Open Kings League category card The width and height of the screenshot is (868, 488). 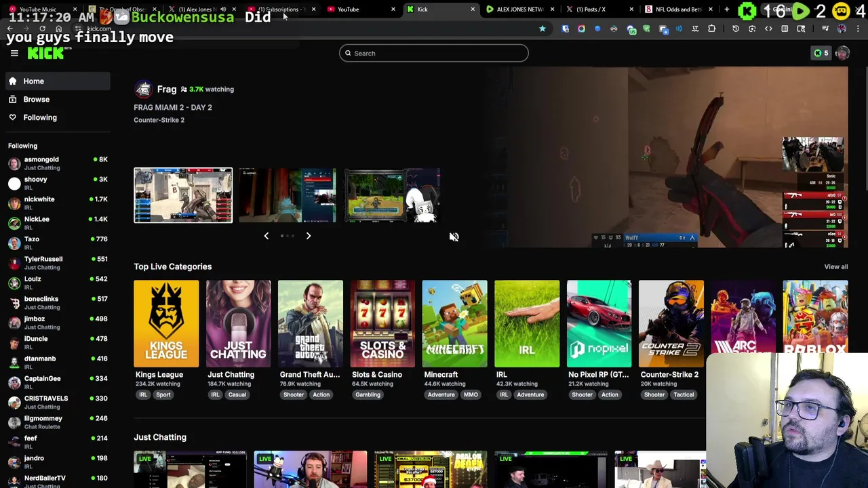(x=166, y=324)
